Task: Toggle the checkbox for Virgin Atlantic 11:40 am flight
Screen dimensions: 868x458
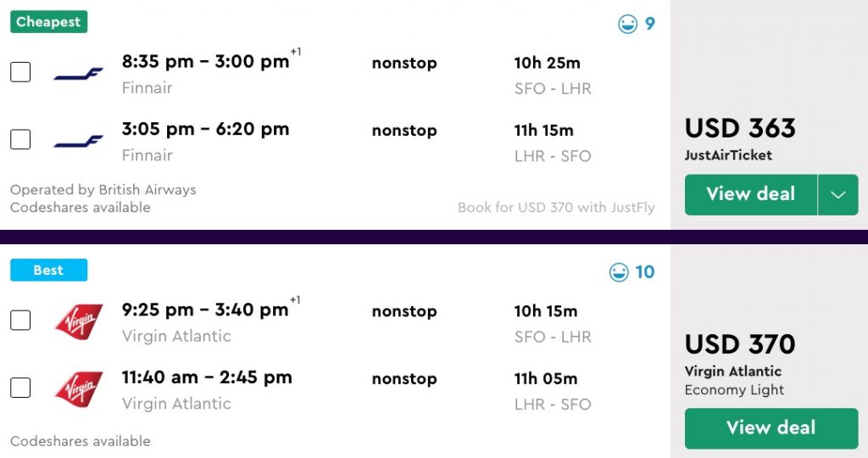Action: pyautogui.click(x=20, y=388)
